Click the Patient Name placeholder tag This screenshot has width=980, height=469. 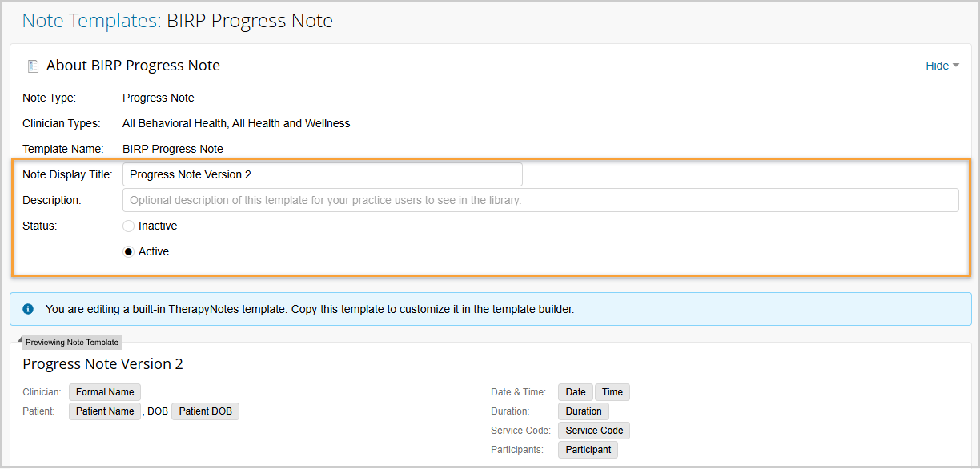(x=105, y=411)
